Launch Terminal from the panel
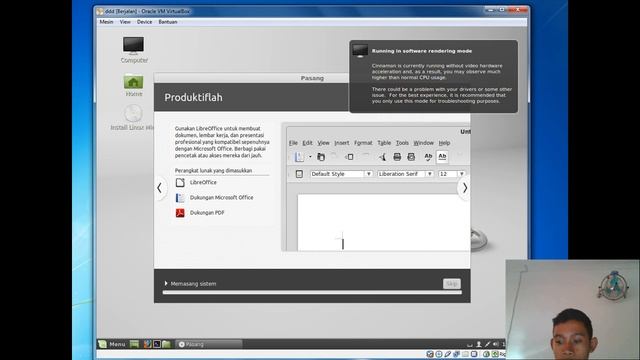Image resolution: width=640 pixels, height=360 pixels. pos(157,344)
